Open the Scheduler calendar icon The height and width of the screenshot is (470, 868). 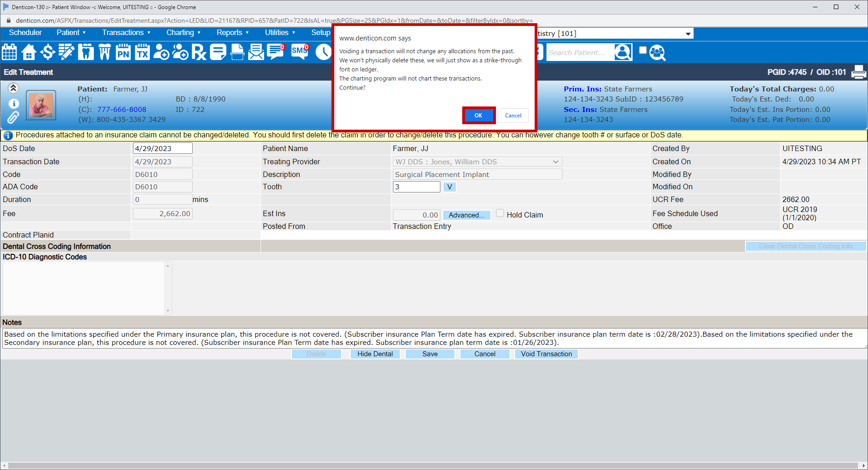[x=9, y=52]
